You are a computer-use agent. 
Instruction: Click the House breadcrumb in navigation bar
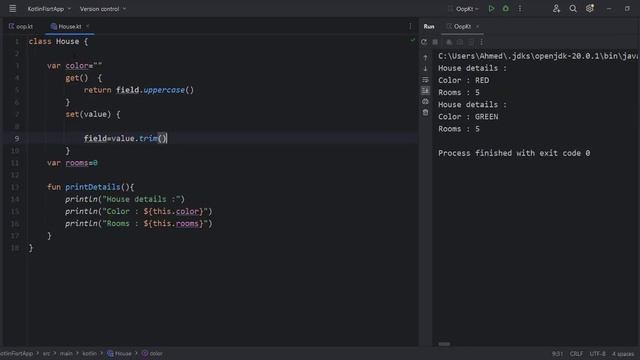pos(119,353)
